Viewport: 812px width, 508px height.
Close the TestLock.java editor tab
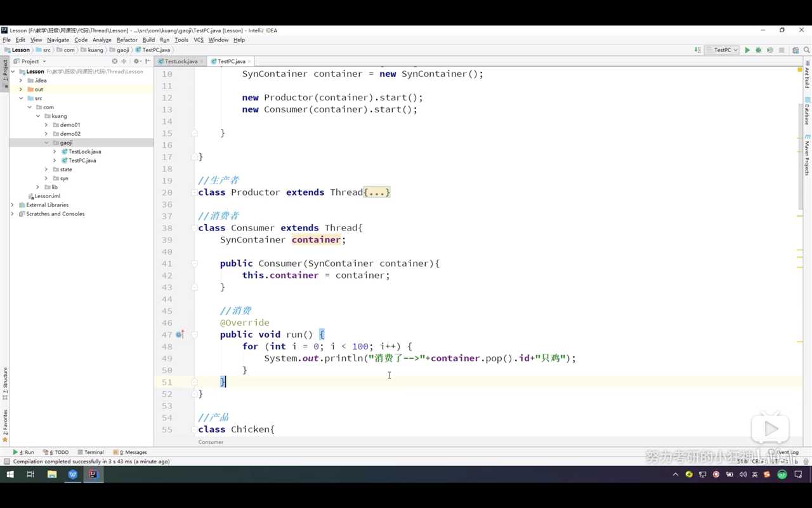point(203,62)
